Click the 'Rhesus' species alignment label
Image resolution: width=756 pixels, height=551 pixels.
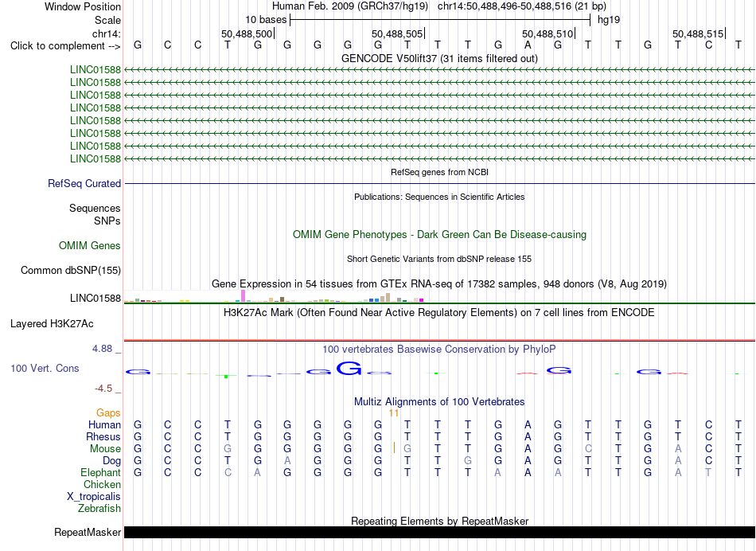coord(103,436)
